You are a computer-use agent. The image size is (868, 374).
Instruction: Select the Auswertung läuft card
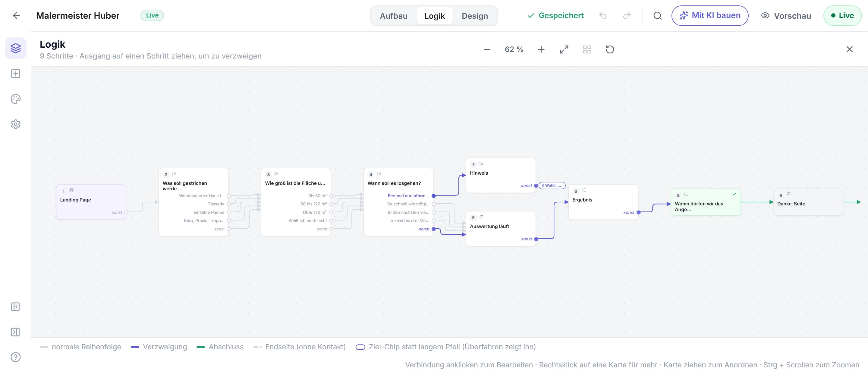(x=501, y=229)
